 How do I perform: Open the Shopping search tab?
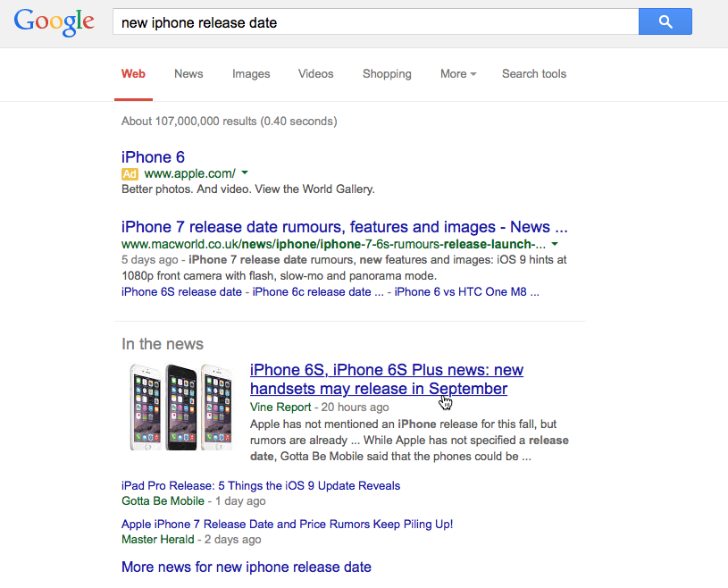386,74
